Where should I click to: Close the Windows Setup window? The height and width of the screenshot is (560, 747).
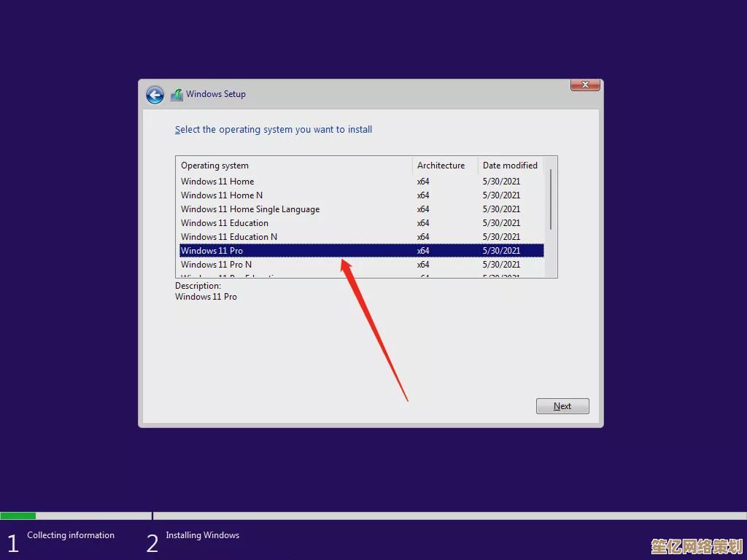click(584, 84)
